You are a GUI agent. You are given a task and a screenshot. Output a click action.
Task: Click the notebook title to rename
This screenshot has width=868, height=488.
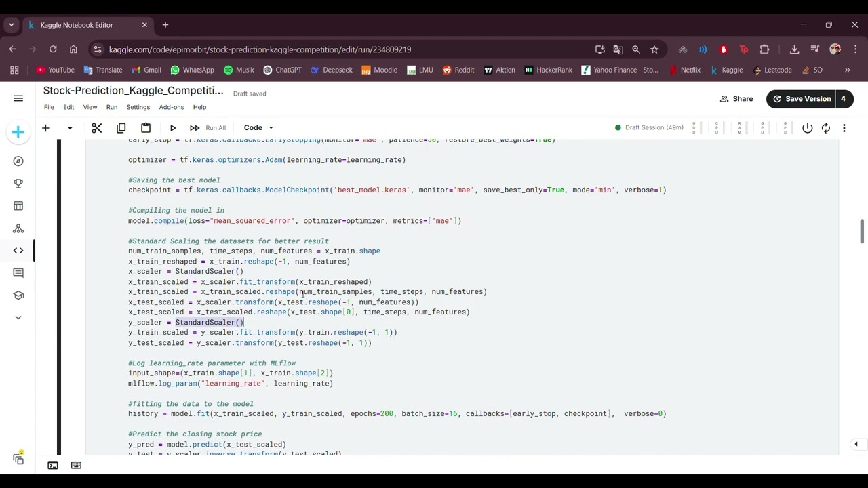(134, 91)
